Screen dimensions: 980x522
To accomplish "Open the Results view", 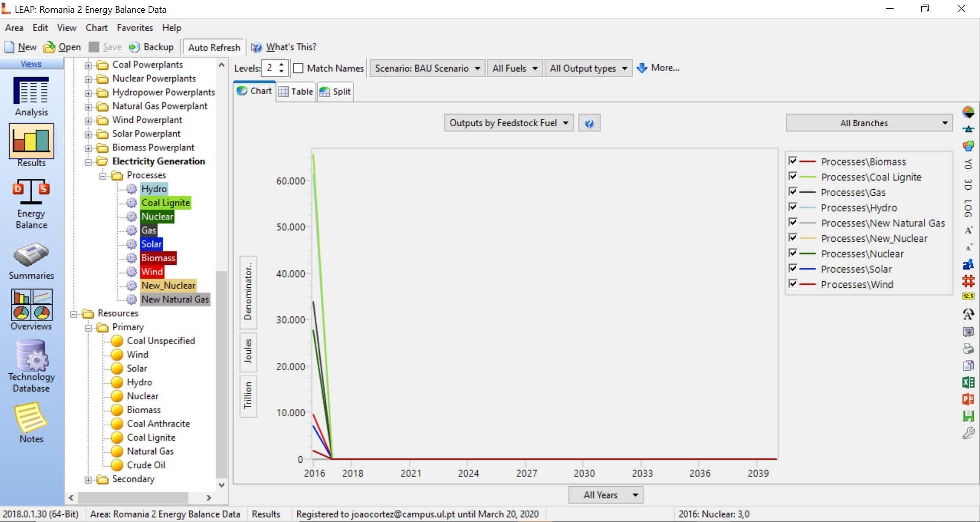I will pyautogui.click(x=31, y=145).
